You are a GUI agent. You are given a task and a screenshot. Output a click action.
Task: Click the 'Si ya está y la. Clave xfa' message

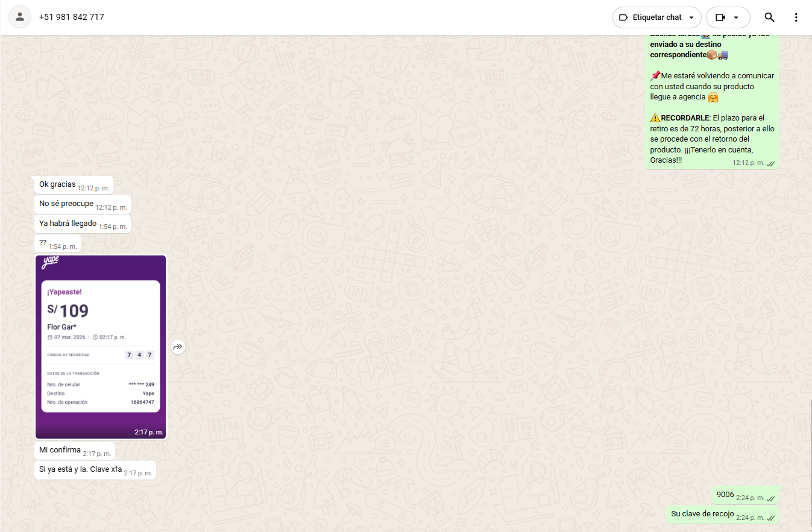click(81, 469)
